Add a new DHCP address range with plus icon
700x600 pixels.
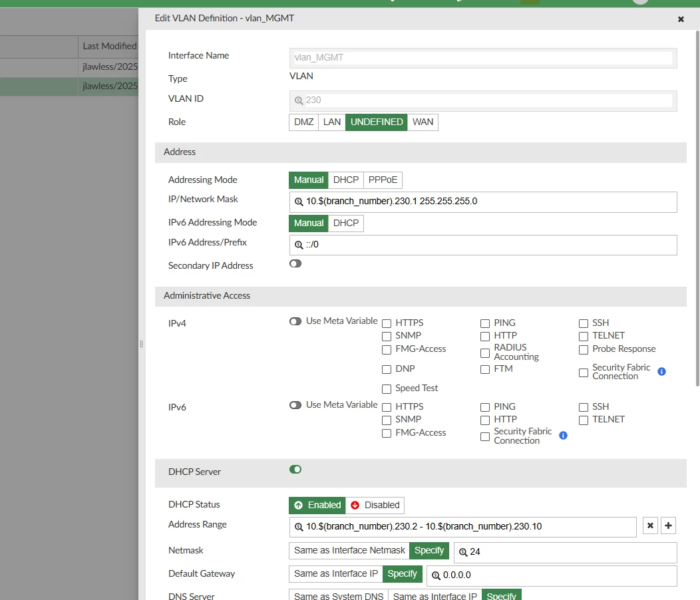click(668, 525)
